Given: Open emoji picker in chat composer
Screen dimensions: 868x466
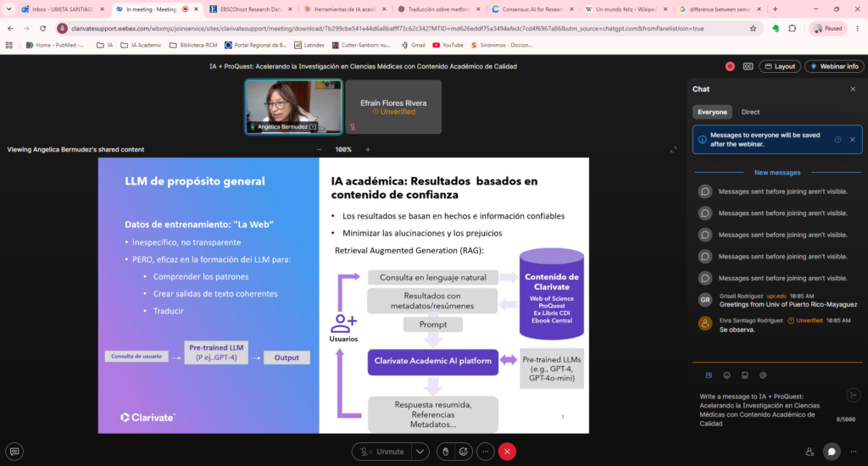Looking at the screenshot, I should point(726,375).
